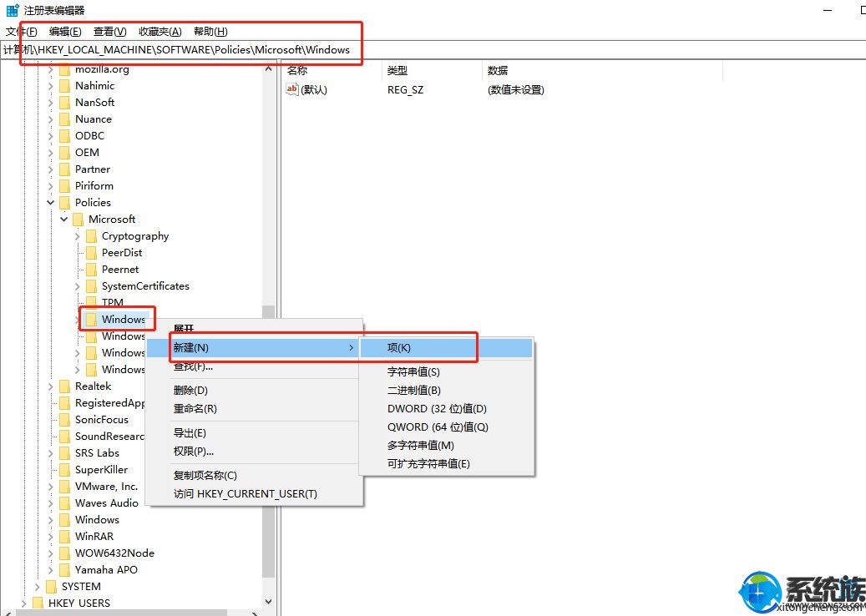Choose 多字符串值(M) in the submenu
The height and width of the screenshot is (616, 866).
coord(446,445)
